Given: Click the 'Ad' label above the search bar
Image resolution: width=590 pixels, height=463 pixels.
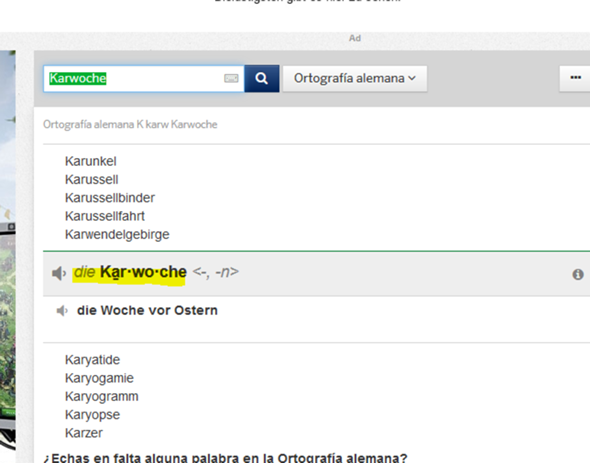Looking at the screenshot, I should point(355,38).
